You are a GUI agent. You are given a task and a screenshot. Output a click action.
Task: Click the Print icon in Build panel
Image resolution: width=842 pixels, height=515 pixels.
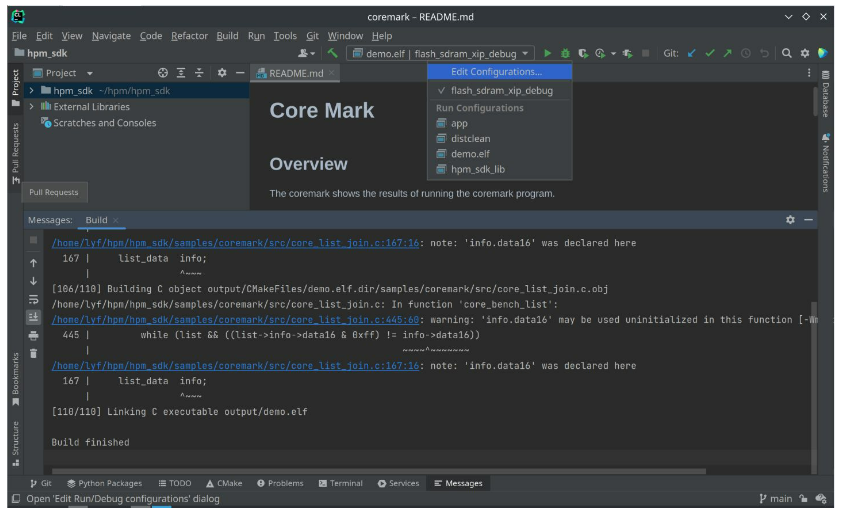tap(33, 335)
